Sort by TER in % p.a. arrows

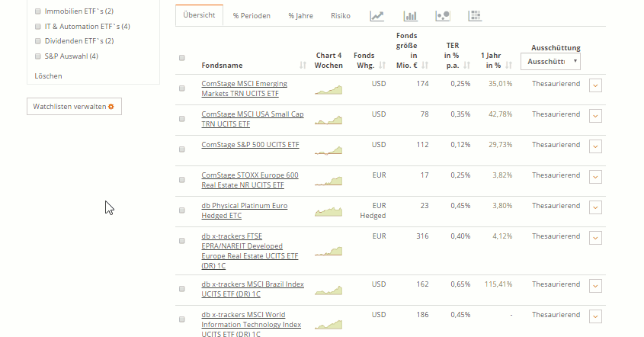pyautogui.click(x=468, y=66)
